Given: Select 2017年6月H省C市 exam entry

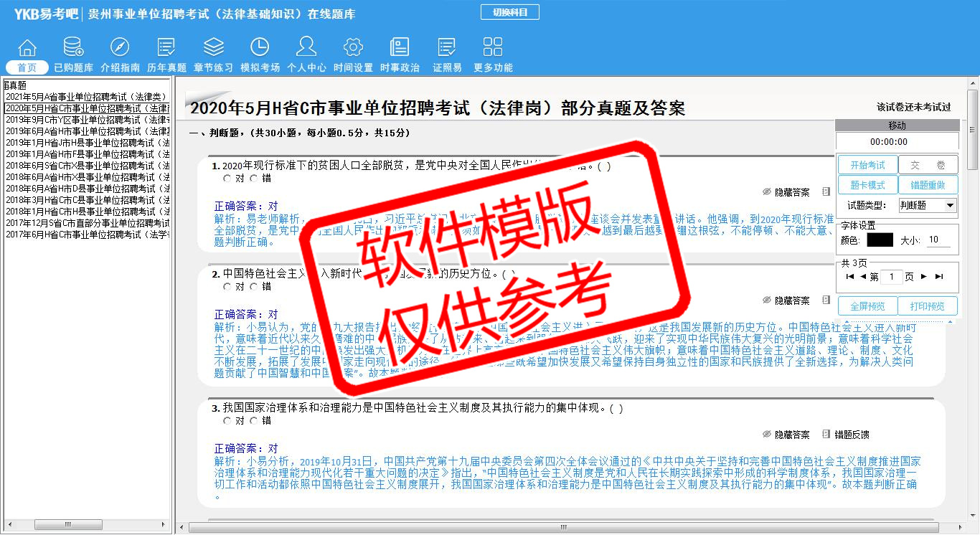Looking at the screenshot, I should (x=86, y=235).
